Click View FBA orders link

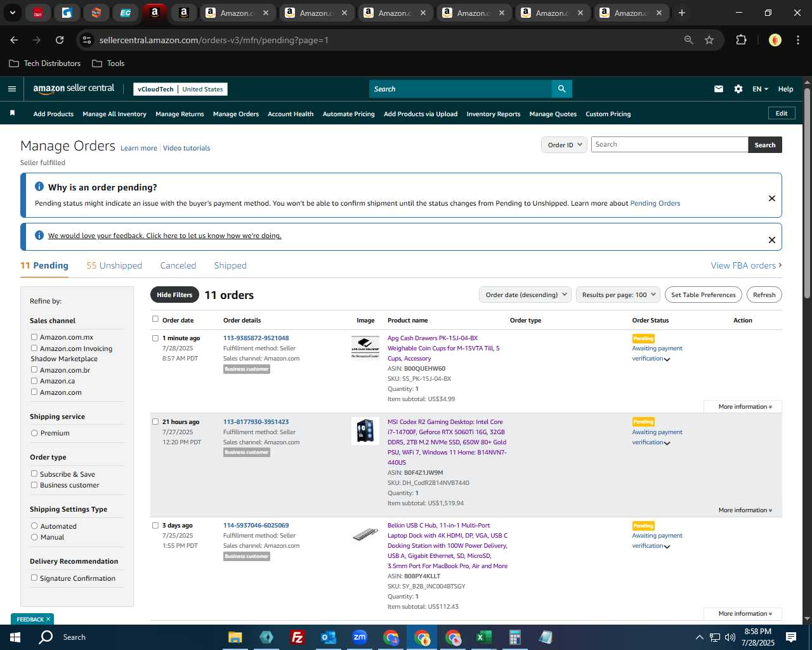click(746, 265)
